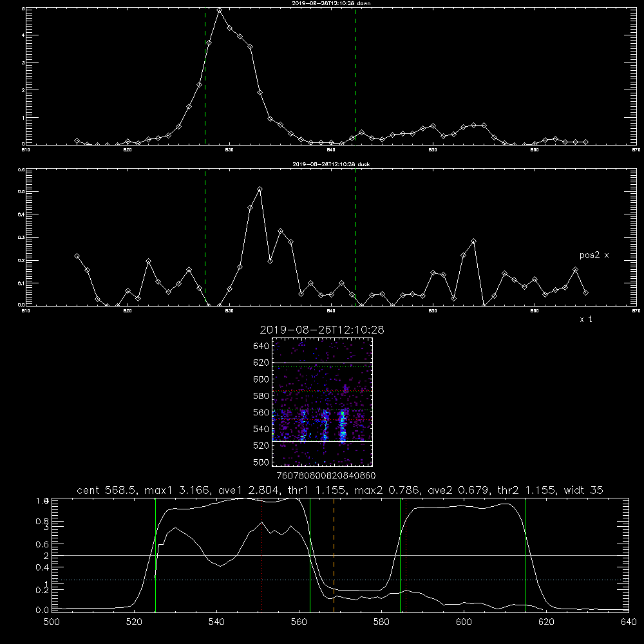Click the color image title 2019-08-26T12:10:28

coord(322,330)
